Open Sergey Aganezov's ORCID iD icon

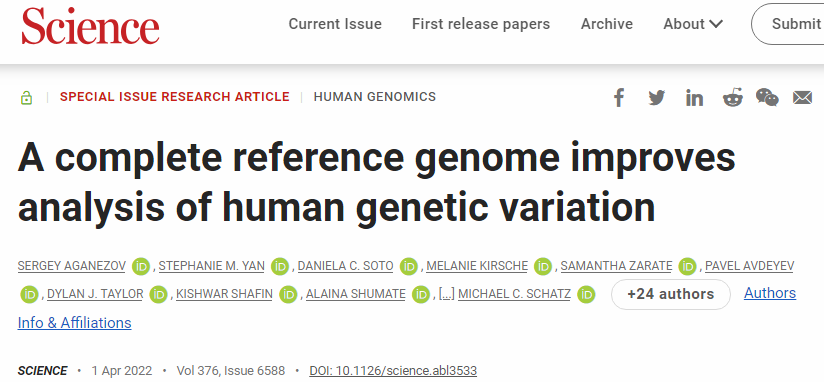coord(141,266)
